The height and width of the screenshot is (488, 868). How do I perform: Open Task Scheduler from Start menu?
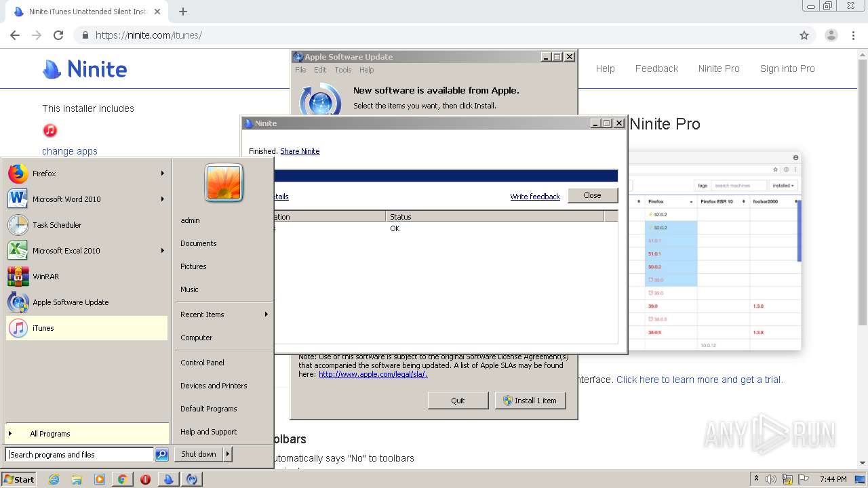[86, 225]
